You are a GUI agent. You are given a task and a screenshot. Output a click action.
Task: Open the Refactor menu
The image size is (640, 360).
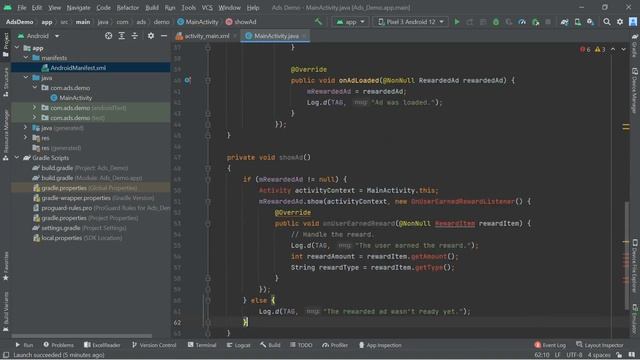[128, 8]
